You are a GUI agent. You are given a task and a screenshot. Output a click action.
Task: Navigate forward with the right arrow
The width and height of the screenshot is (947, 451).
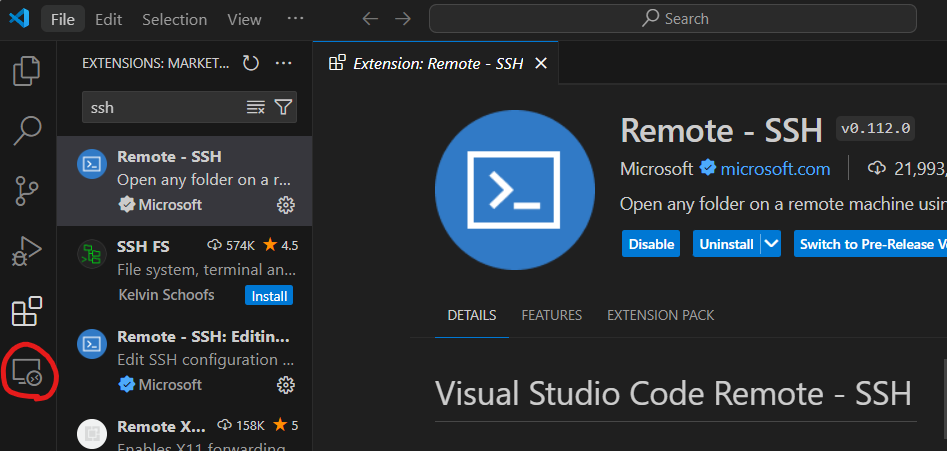point(402,19)
